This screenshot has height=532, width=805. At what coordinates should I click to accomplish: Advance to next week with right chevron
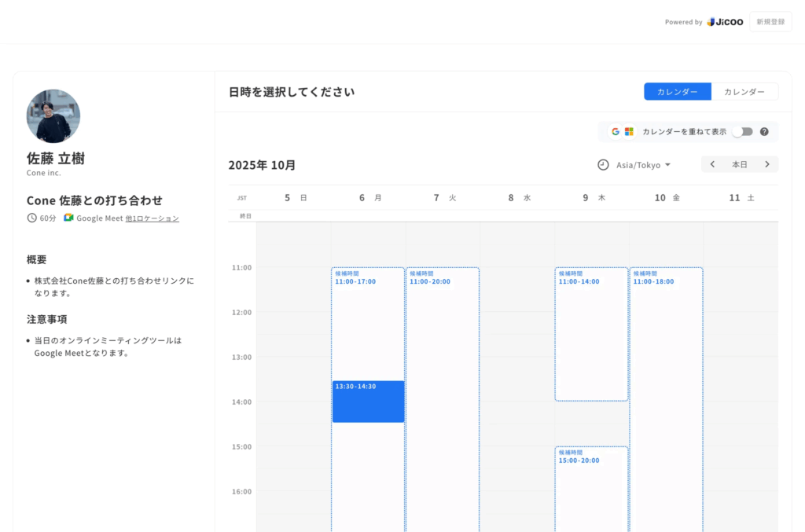pos(767,164)
